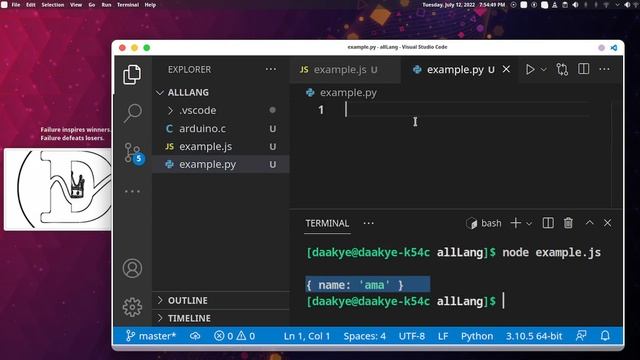
Task: Change indentation via Spaces: 4
Action: coord(364,336)
